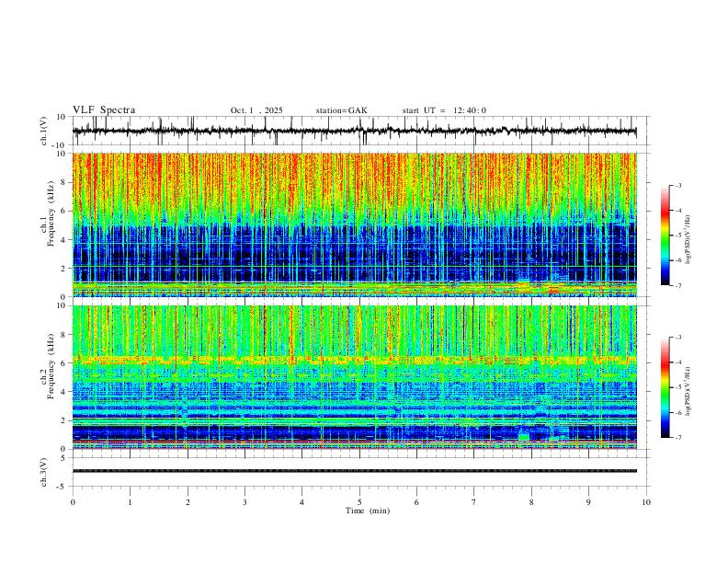This screenshot has width=728, height=563.
Task: Click the time axis tick label '3'
Action: pos(245,502)
